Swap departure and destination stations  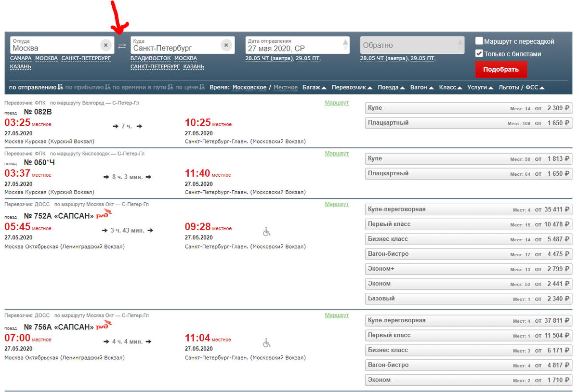point(122,46)
